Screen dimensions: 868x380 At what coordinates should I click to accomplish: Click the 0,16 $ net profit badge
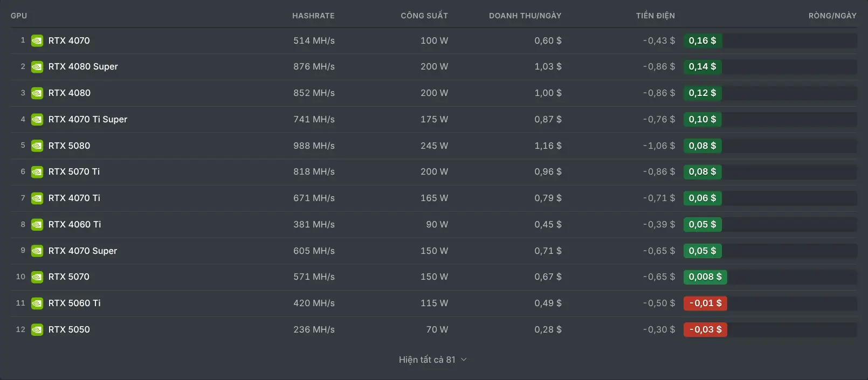702,40
